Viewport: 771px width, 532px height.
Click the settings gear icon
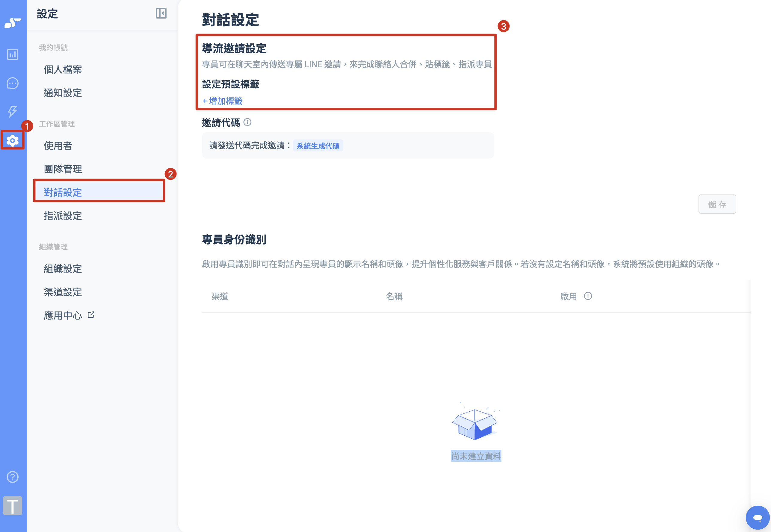point(13,140)
